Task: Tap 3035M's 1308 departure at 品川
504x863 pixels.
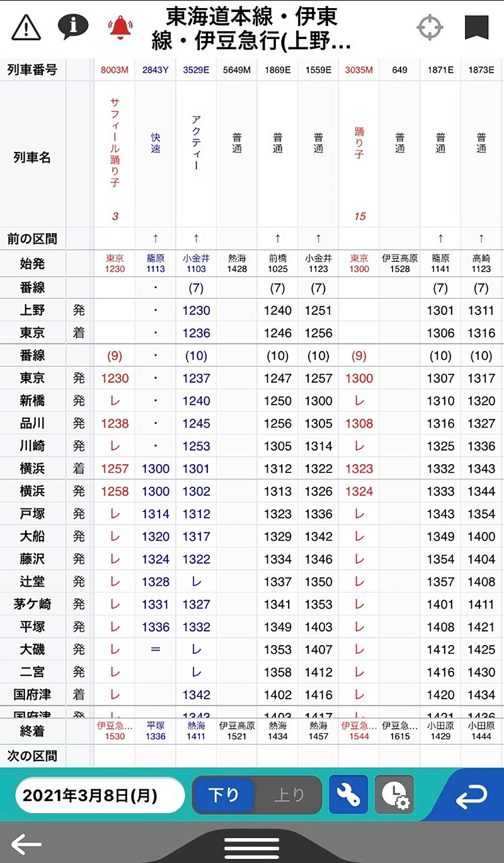Action: 359,423
